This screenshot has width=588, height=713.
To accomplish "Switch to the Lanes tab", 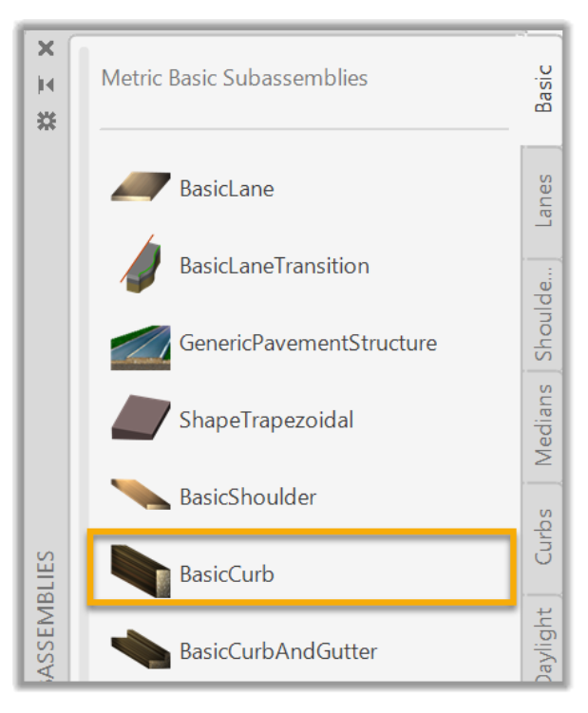I will pos(543,201).
